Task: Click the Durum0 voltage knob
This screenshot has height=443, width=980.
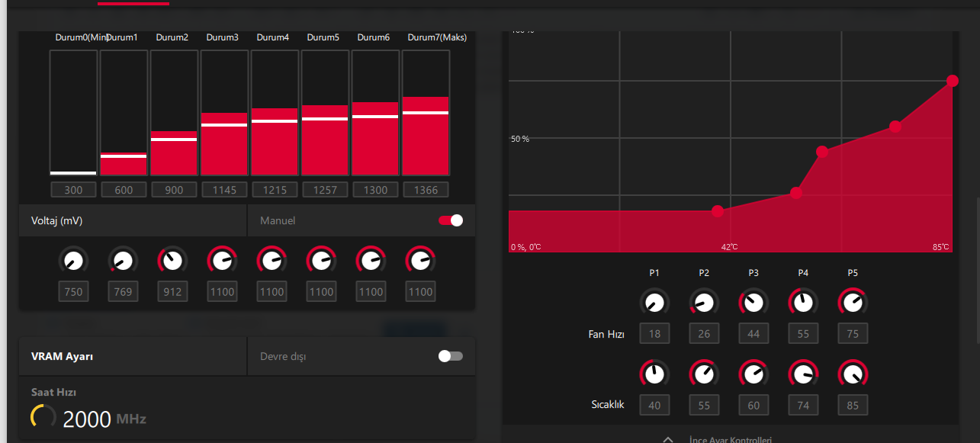Action: pyautogui.click(x=73, y=261)
